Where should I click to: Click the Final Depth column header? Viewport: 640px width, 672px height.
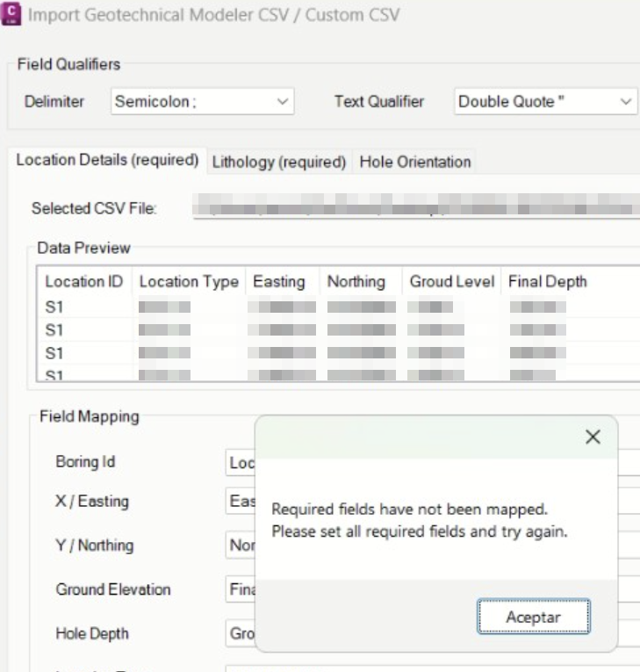tap(548, 282)
